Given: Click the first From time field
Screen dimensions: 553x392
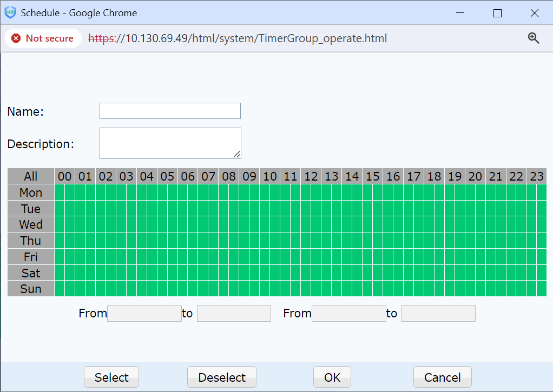Looking at the screenshot, I should (144, 314).
